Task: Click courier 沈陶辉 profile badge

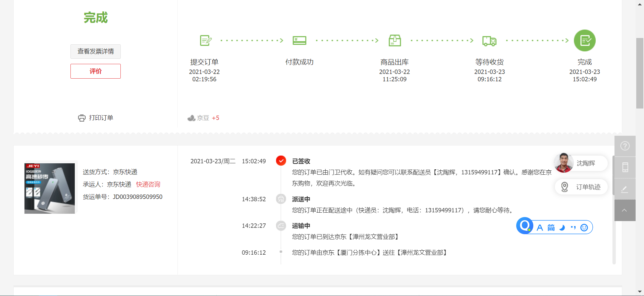Action: pyautogui.click(x=581, y=163)
